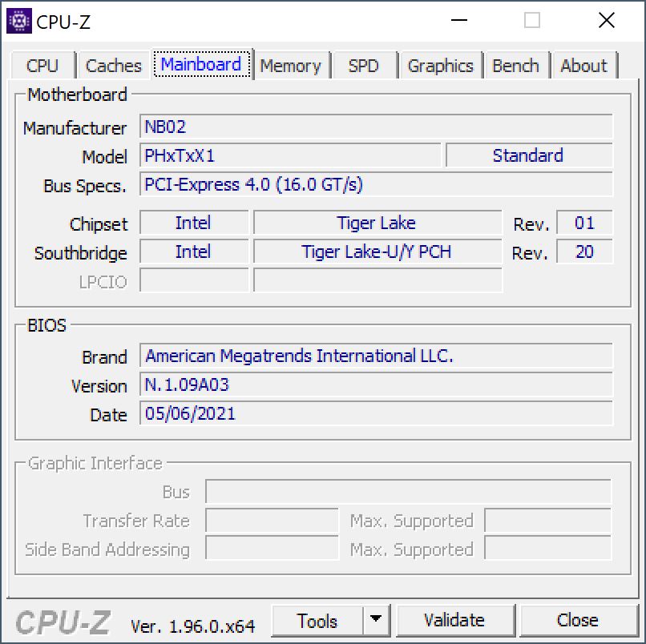Click the Chipset vendor Intel field
Image resolution: width=646 pixels, height=644 pixels.
[194, 223]
